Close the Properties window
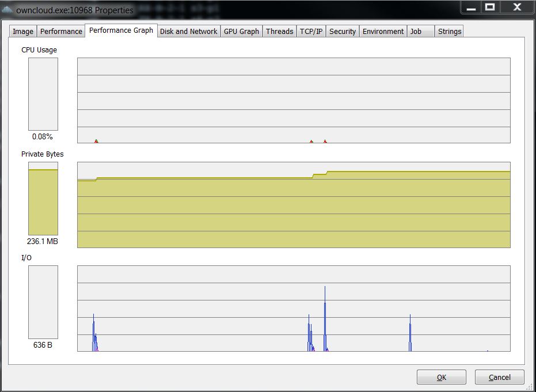The width and height of the screenshot is (536, 392). point(517,7)
